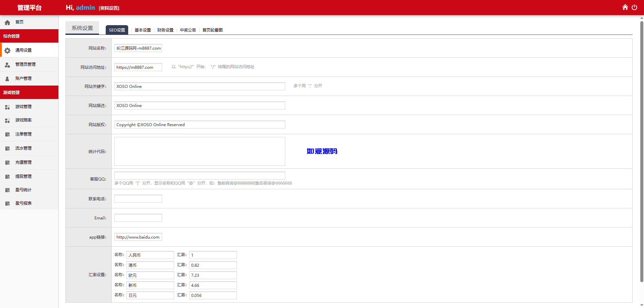The height and width of the screenshot is (308, 644).
Task: Open 游戏管理 menu item
Action: (x=29, y=106)
